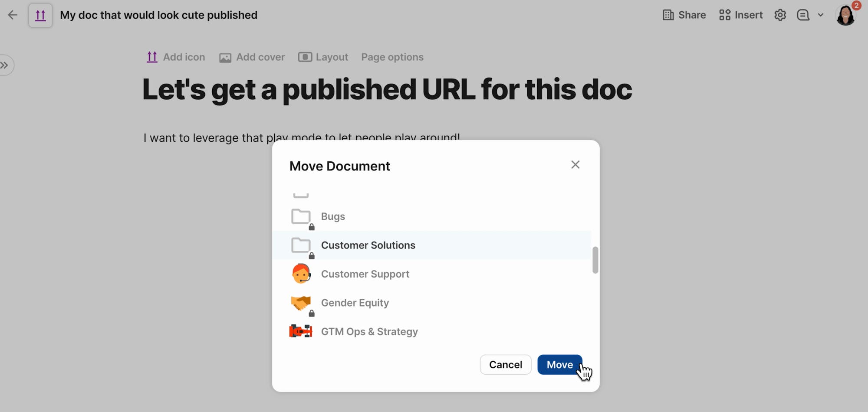This screenshot has width=868, height=412.
Task: Open the user avatar menu
Action: coord(845,16)
